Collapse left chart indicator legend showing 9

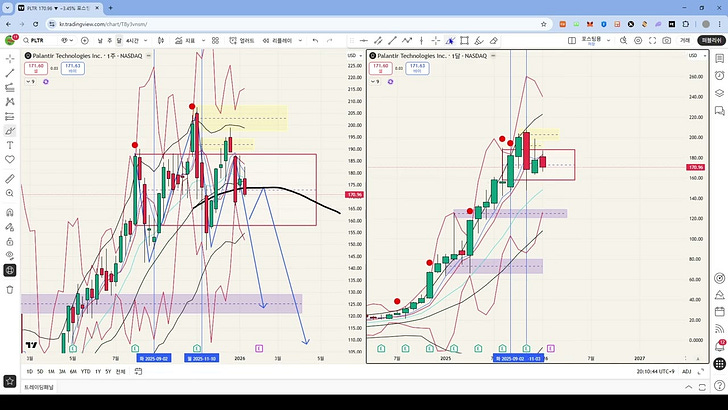[30, 82]
